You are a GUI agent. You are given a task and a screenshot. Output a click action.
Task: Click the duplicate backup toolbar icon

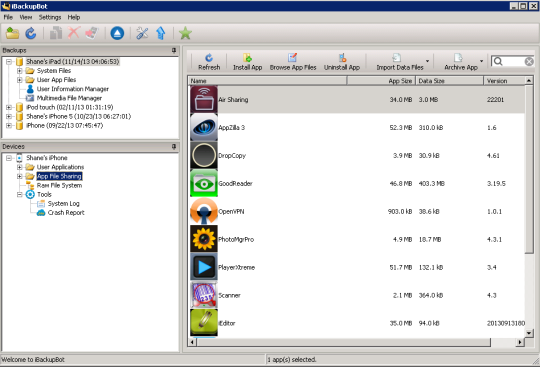point(56,33)
